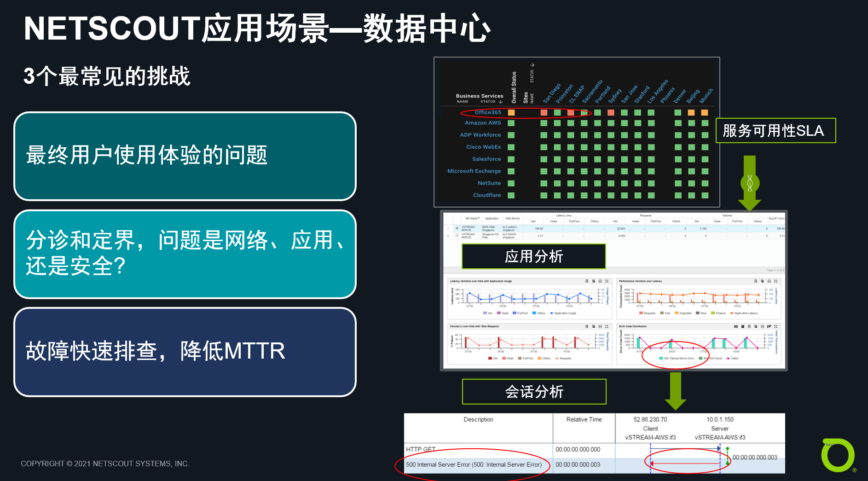Open the Salesforce service link

pyautogui.click(x=486, y=159)
